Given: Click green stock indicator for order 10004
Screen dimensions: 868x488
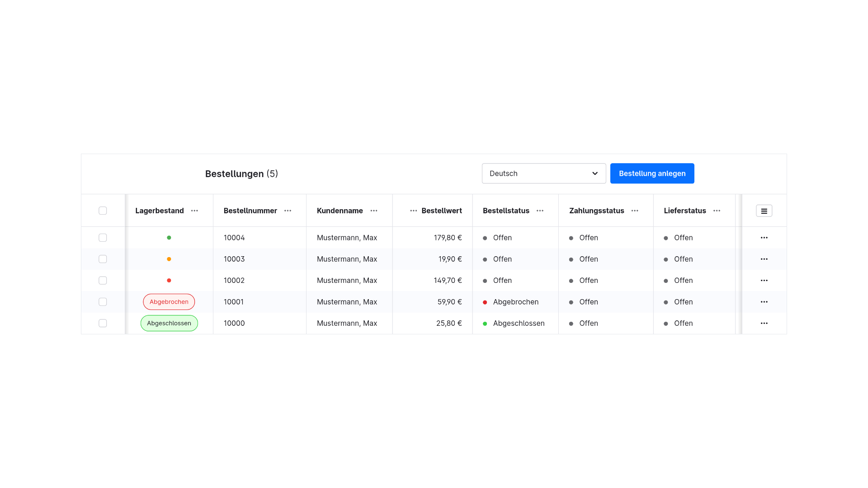Looking at the screenshot, I should (169, 238).
